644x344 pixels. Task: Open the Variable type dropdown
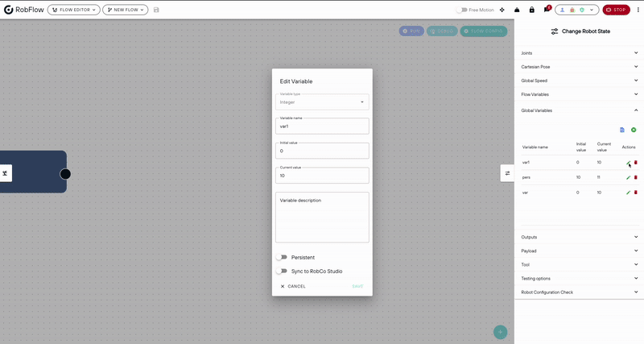322,102
